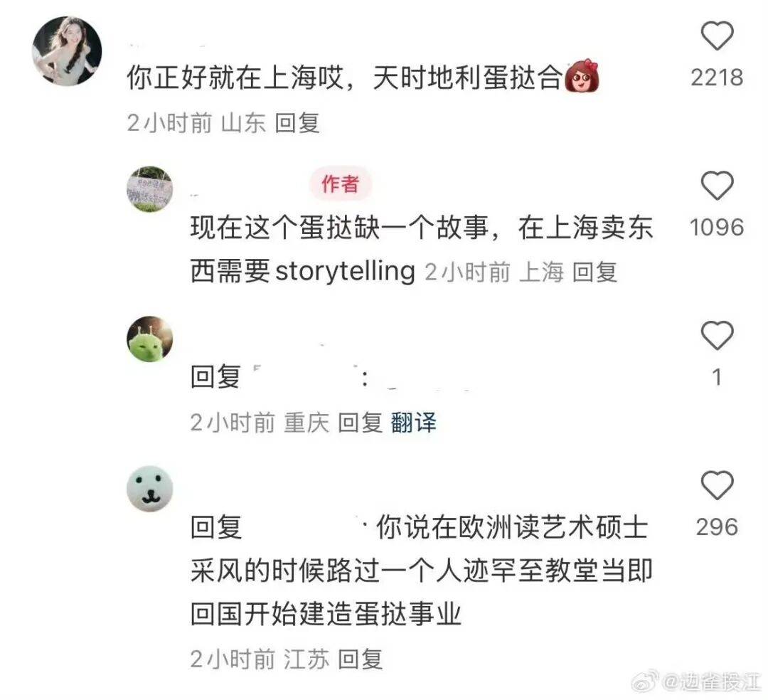Tap the 2218 like count
Image resolution: width=768 pixels, height=700 pixels.
point(717,78)
